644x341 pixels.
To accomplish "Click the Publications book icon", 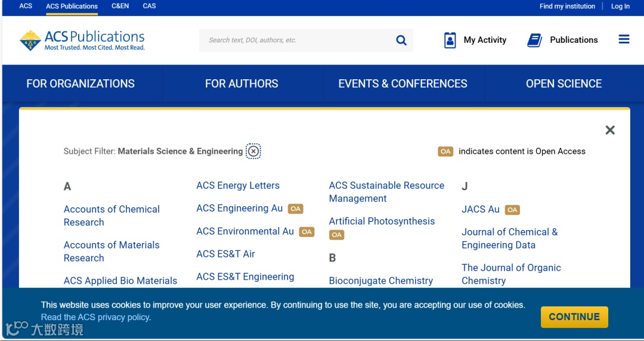I will pyautogui.click(x=534, y=40).
